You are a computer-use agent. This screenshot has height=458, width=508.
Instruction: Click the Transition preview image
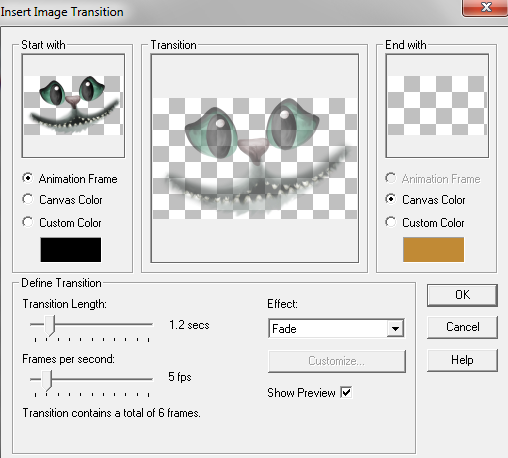coord(255,158)
